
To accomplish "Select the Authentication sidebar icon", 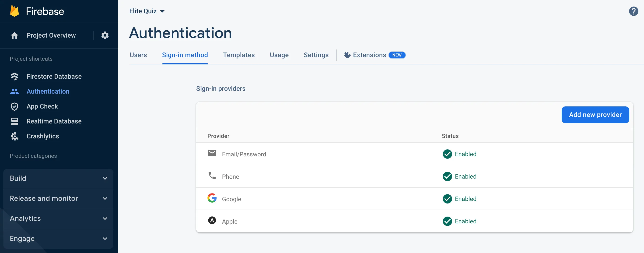I will point(14,91).
